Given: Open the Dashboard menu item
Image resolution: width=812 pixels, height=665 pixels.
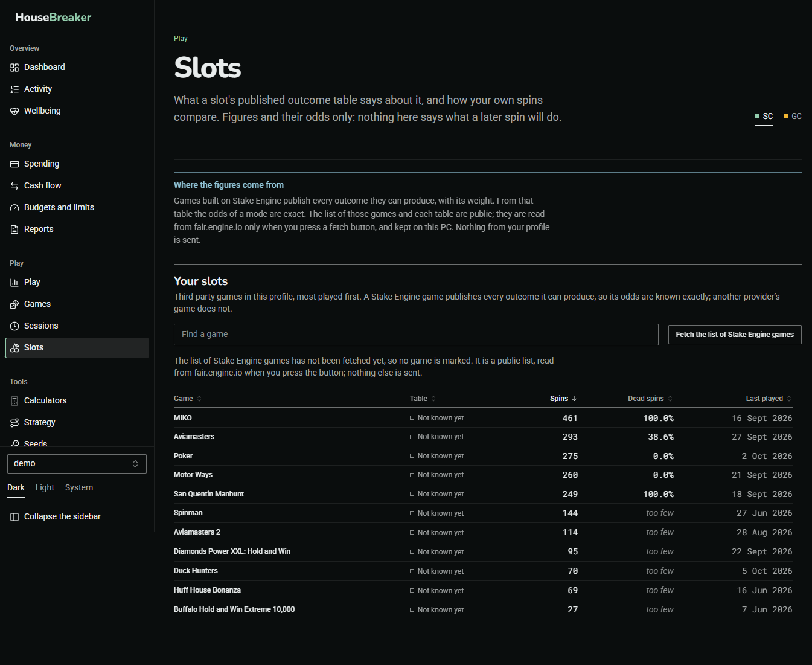Looking at the screenshot, I should [77, 68].
